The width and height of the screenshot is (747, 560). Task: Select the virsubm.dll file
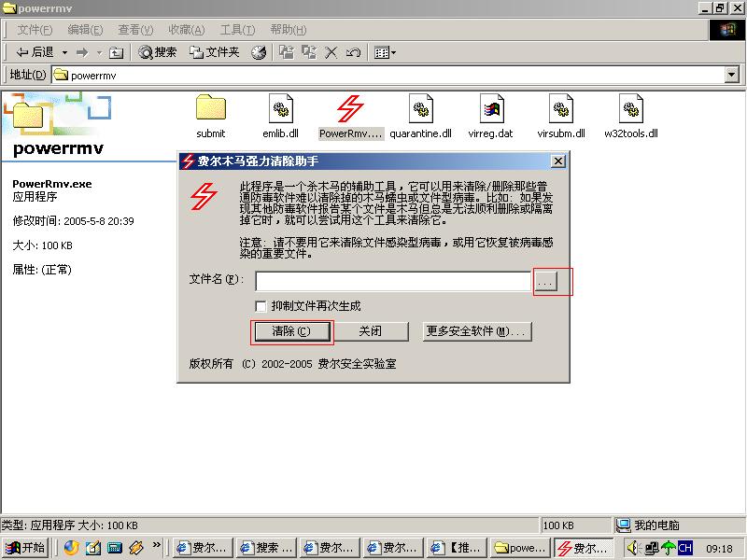[561, 117]
